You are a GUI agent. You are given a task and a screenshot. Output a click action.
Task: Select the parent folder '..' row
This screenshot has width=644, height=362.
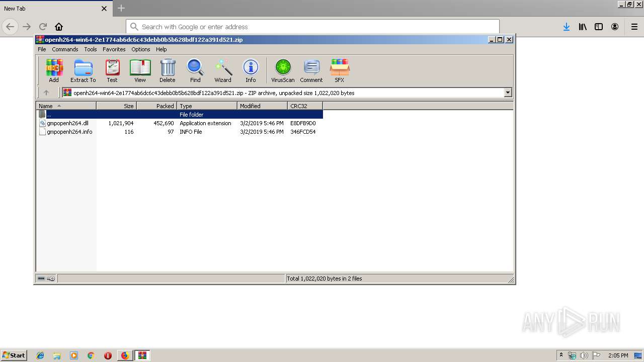click(x=180, y=115)
